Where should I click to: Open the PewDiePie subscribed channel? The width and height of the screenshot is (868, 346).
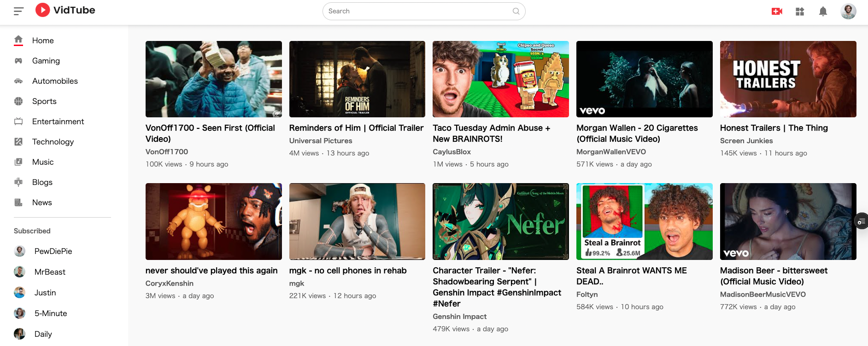53,251
